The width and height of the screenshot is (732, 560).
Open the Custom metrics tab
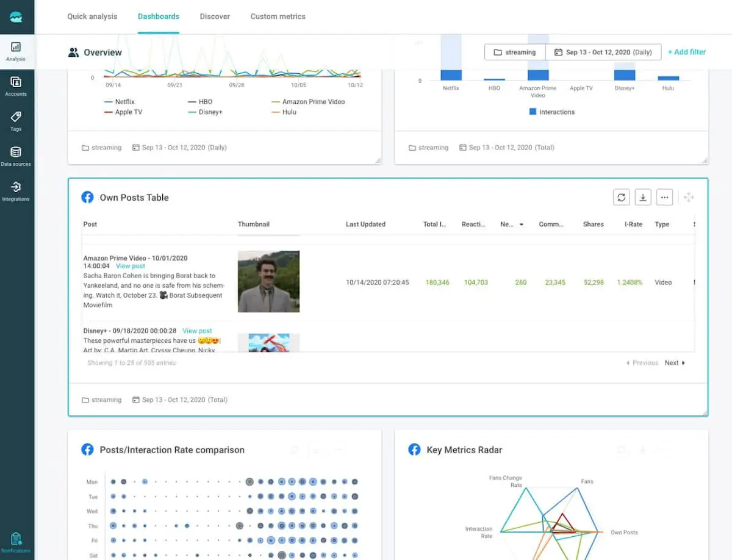(x=278, y=16)
